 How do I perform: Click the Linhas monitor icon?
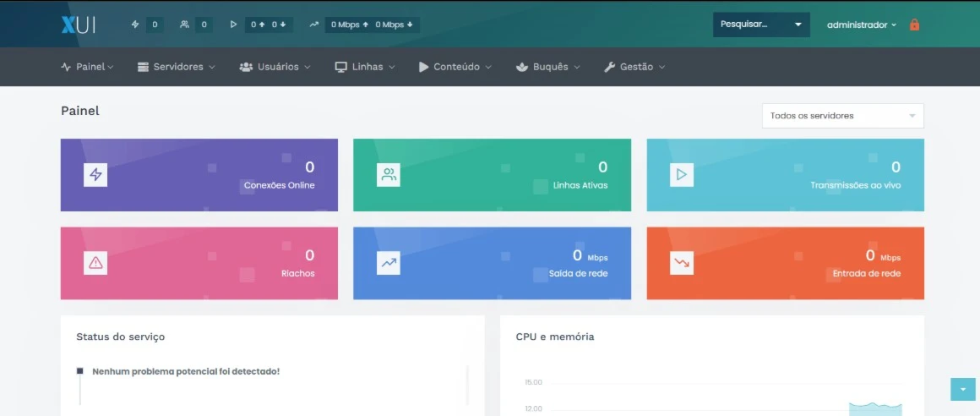tap(340, 67)
